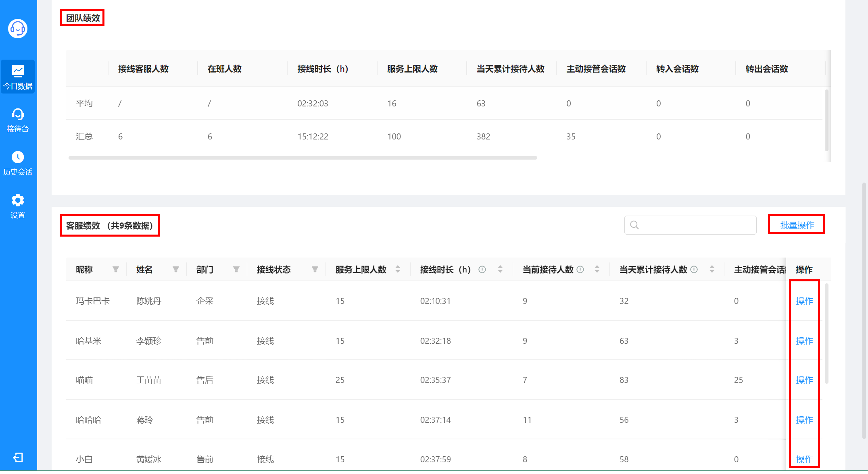The width and height of the screenshot is (868, 474).
Task: Click duration 02:37:59
Action: (x=436, y=459)
